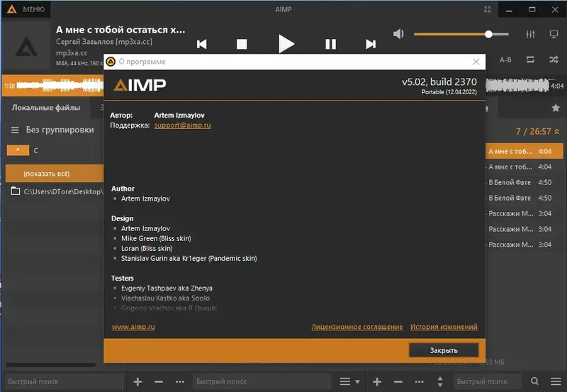Click the AIMP logo in About dialog
This screenshot has height=392, width=567.
click(x=140, y=85)
